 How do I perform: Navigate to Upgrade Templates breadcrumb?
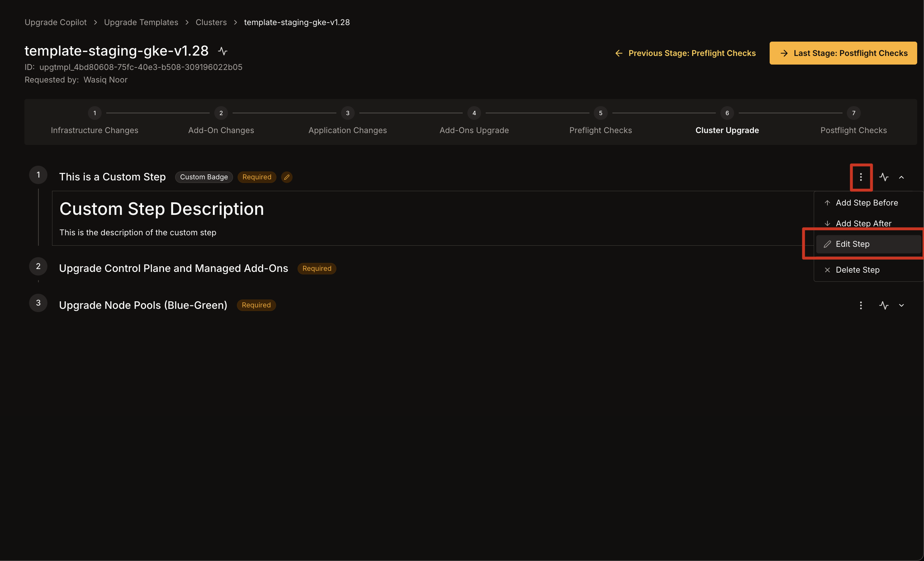pyautogui.click(x=141, y=22)
